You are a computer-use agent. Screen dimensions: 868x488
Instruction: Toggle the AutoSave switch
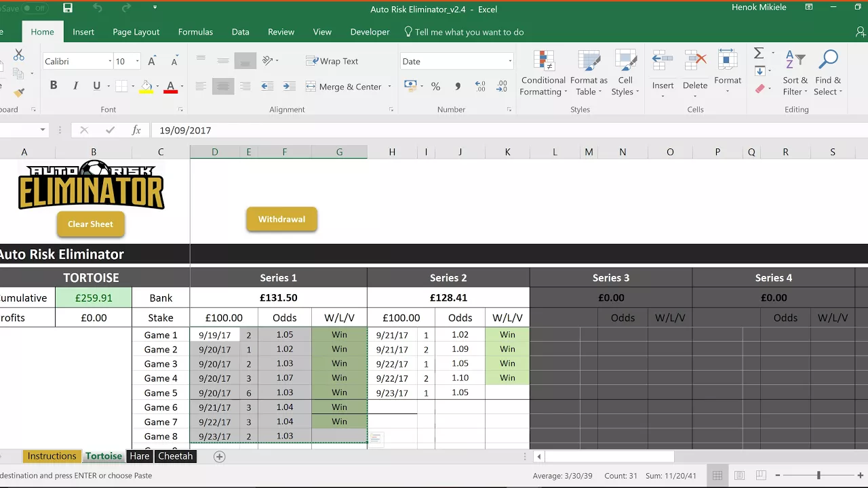tap(35, 8)
